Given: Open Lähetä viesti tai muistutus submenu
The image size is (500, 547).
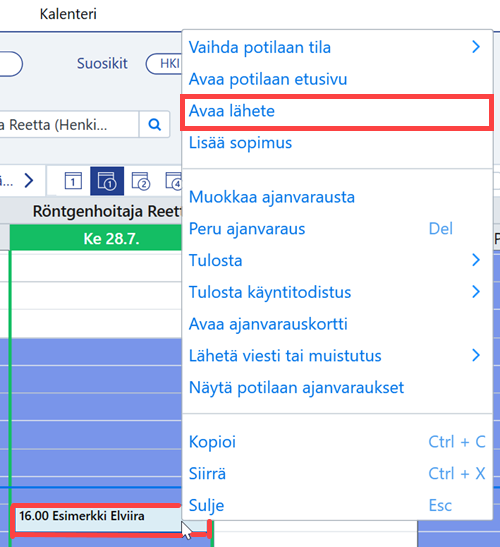Looking at the screenshot, I should (337, 356).
